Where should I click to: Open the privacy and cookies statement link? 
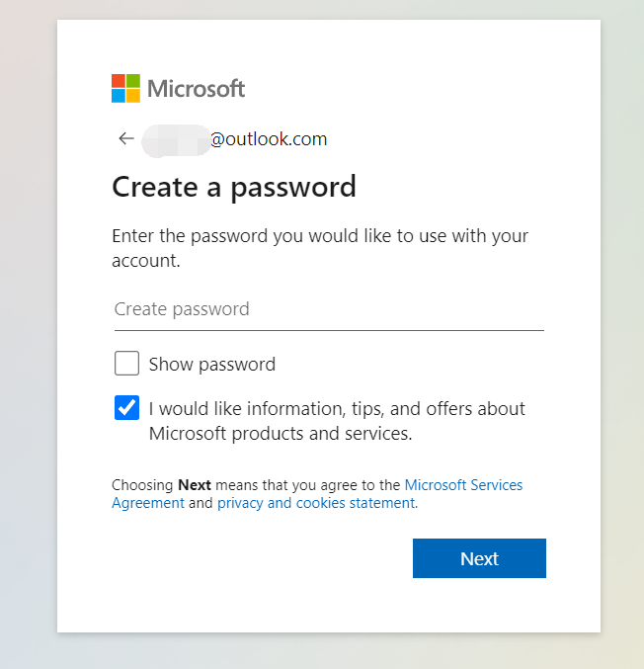(x=318, y=503)
